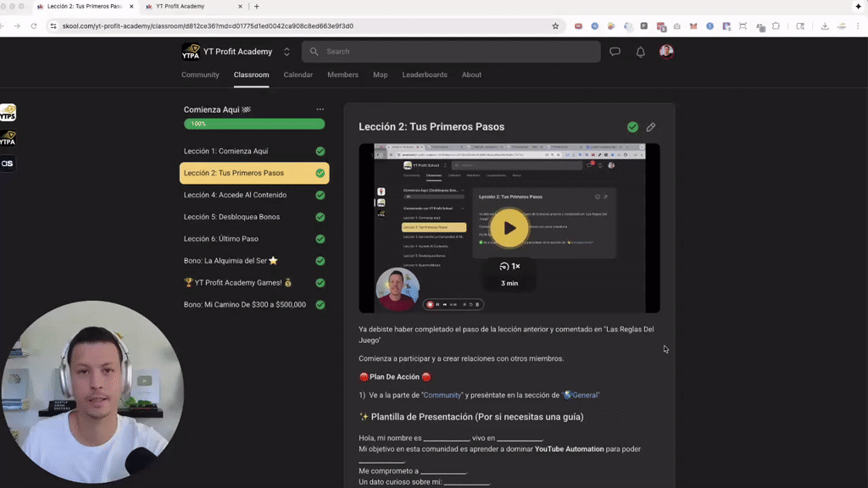
Task: Open the chat messages icon
Action: pyautogui.click(x=615, y=52)
